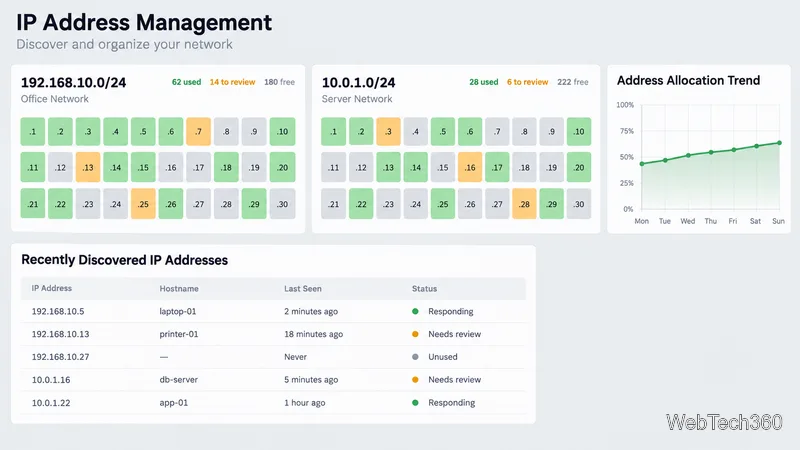The width and height of the screenshot is (800, 450).
Task: Select cell .22 in the Office Network grid
Action: pos(60,204)
